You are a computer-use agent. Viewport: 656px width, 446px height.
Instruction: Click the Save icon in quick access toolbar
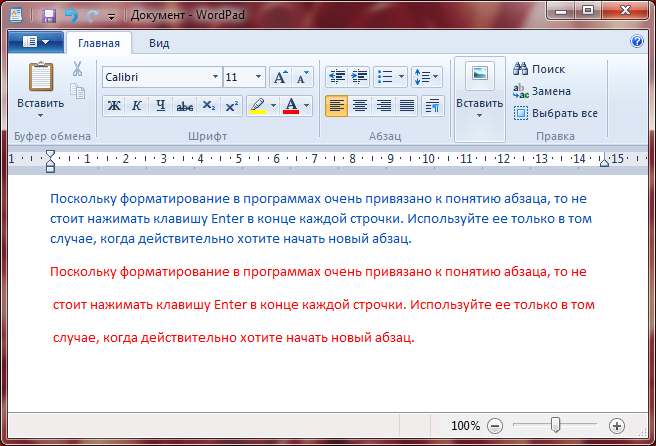pyautogui.click(x=49, y=16)
